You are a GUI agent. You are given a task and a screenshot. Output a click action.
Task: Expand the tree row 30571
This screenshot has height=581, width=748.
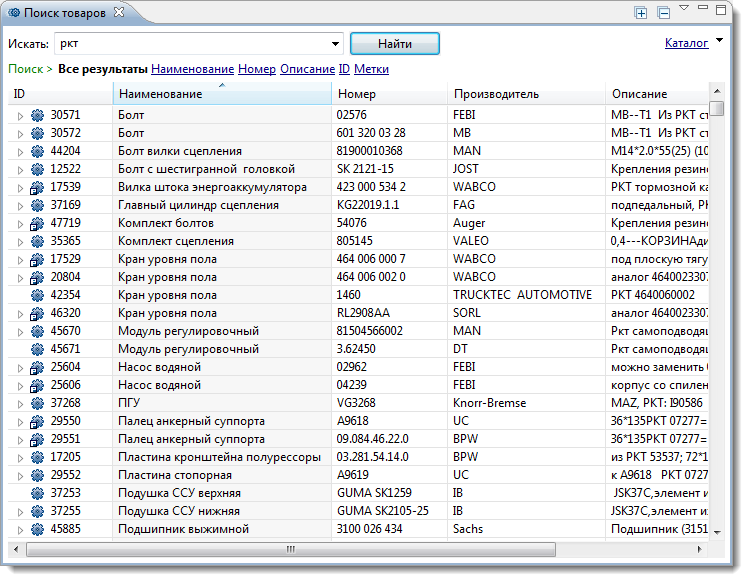point(20,116)
